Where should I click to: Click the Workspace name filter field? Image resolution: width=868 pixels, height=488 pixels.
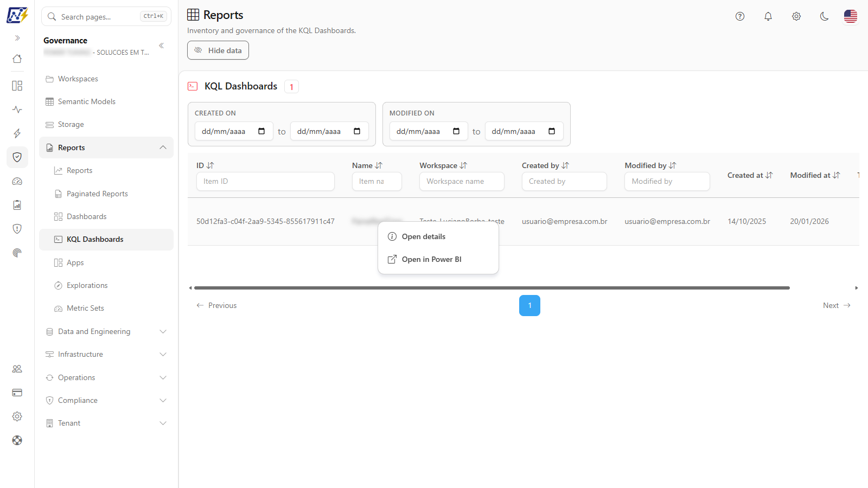pos(462,181)
